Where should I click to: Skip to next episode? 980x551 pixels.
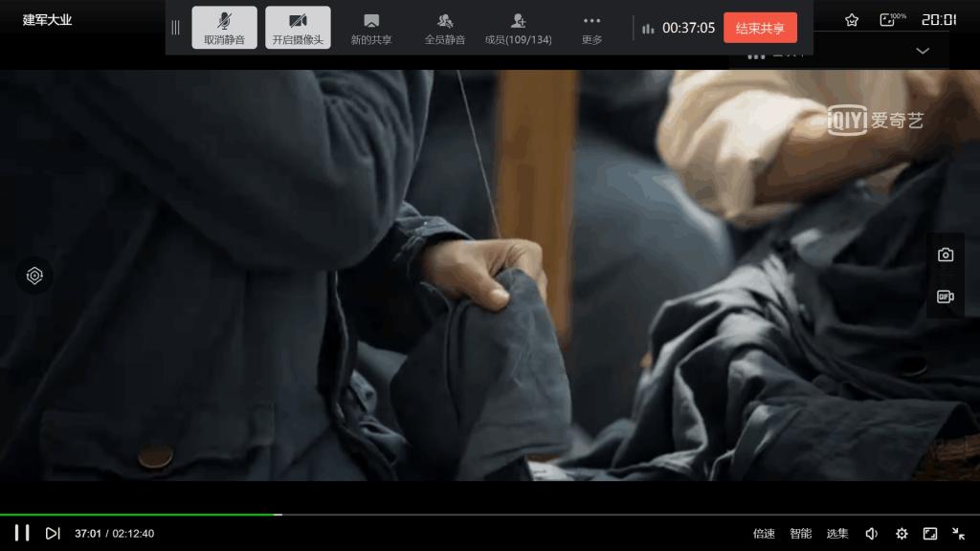tap(53, 533)
